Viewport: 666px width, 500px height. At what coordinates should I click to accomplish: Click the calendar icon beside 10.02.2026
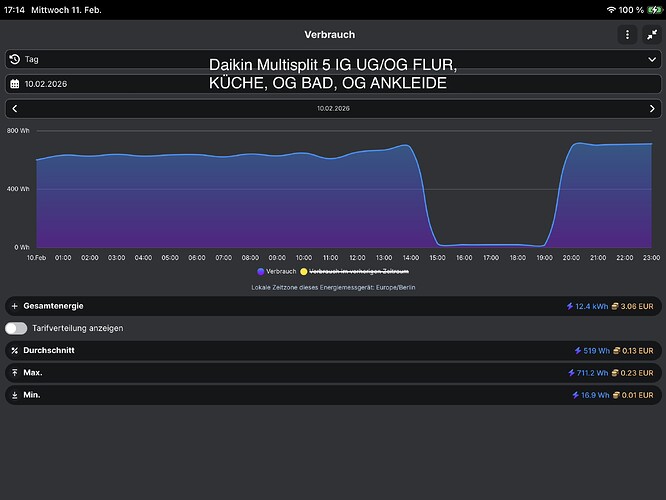click(x=14, y=84)
